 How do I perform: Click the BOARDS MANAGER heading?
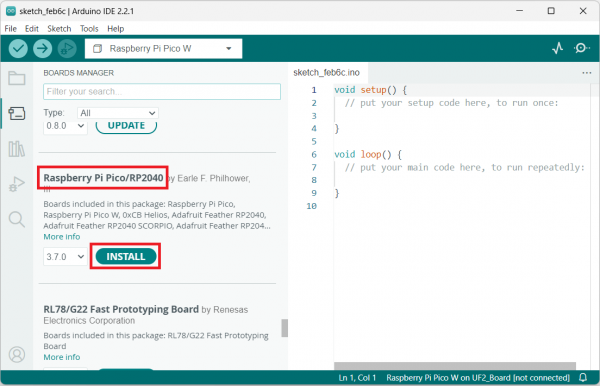point(78,73)
